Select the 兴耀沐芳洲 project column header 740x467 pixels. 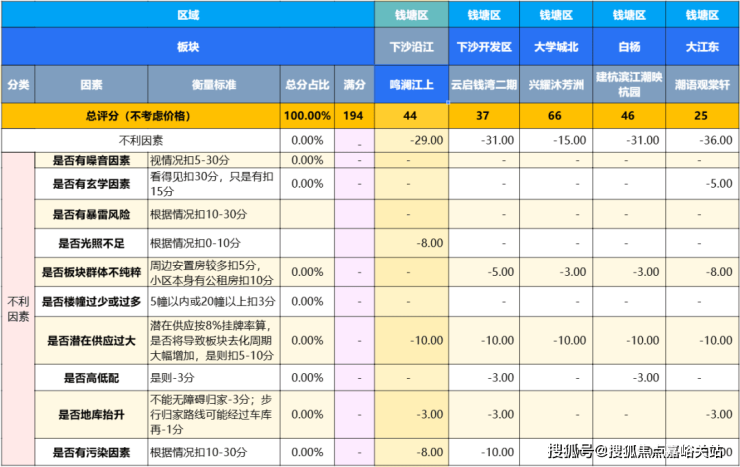pos(556,84)
